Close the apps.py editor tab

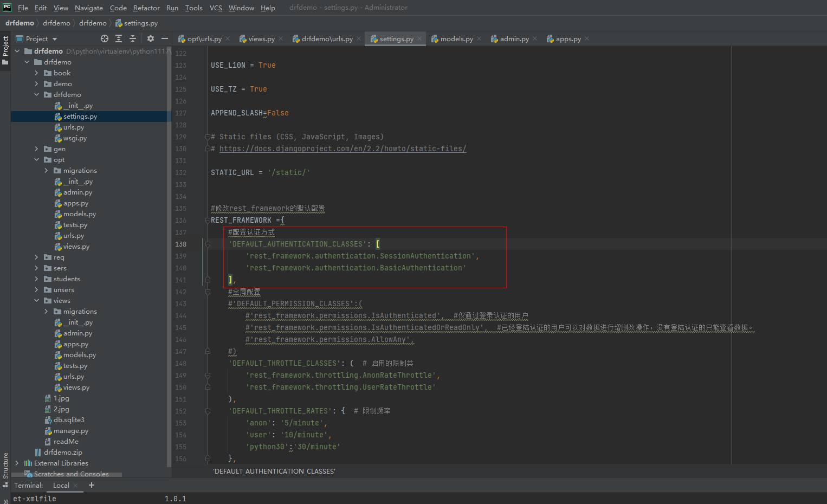587,38
